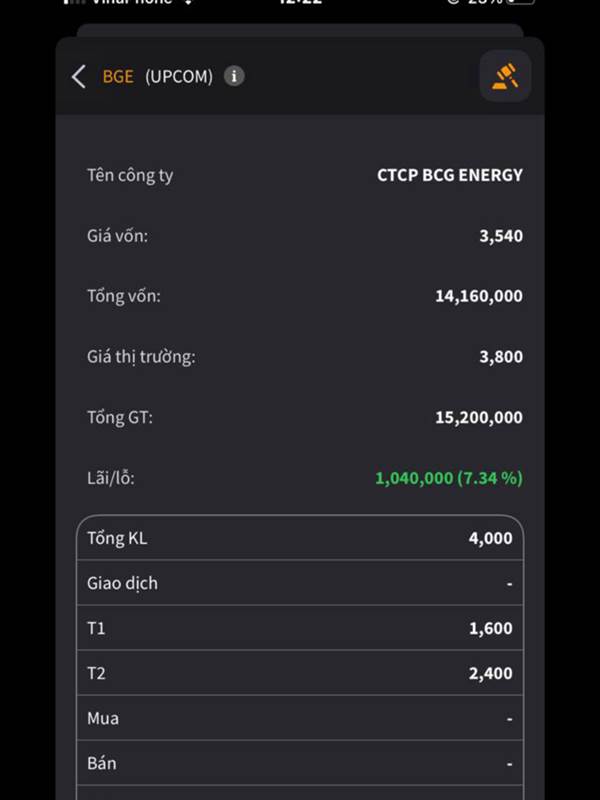Viewport: 600px width, 800px height.
Task: Tap the Tổng KL row
Action: 300,538
